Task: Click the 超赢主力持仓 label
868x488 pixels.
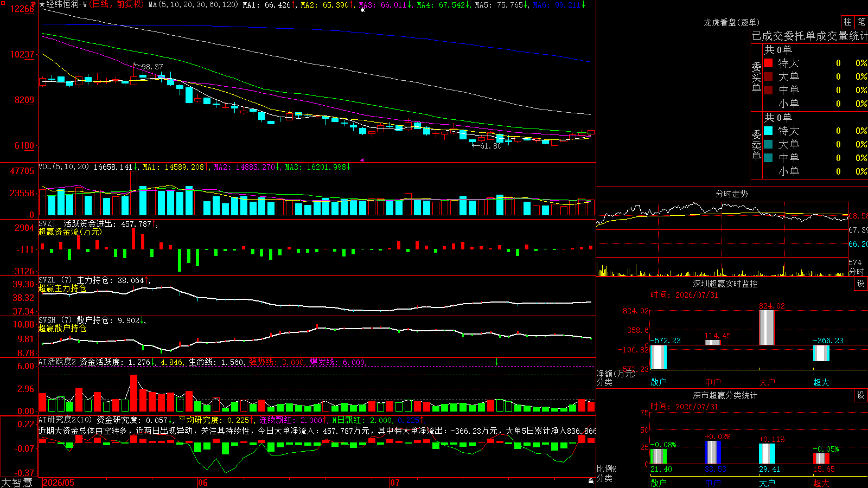Action: coord(62,288)
